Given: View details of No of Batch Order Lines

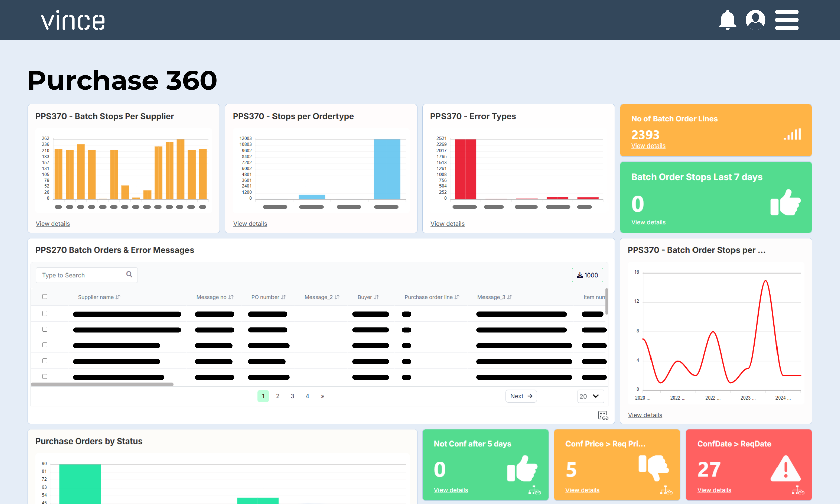Looking at the screenshot, I should point(648,146).
